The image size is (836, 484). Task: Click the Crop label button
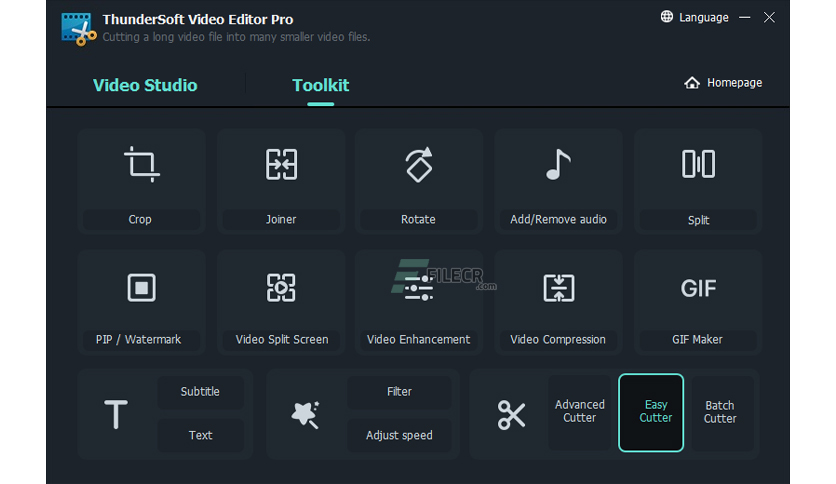141,219
